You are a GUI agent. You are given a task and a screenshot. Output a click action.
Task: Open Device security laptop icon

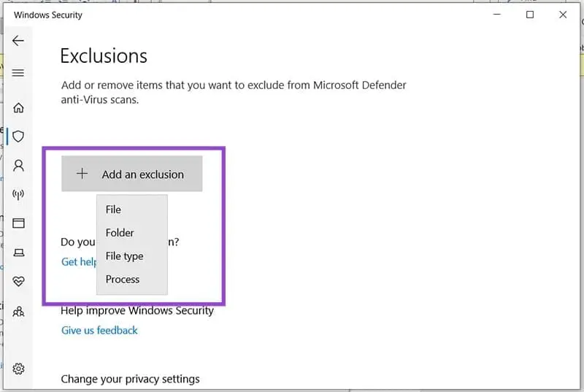(18, 253)
